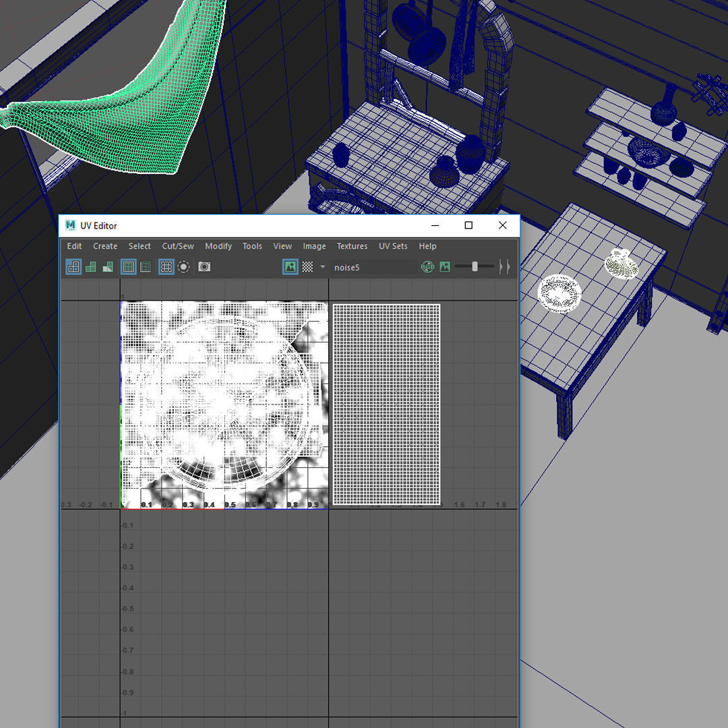
Task: Click the noise5 texture name field
Action: (x=373, y=268)
